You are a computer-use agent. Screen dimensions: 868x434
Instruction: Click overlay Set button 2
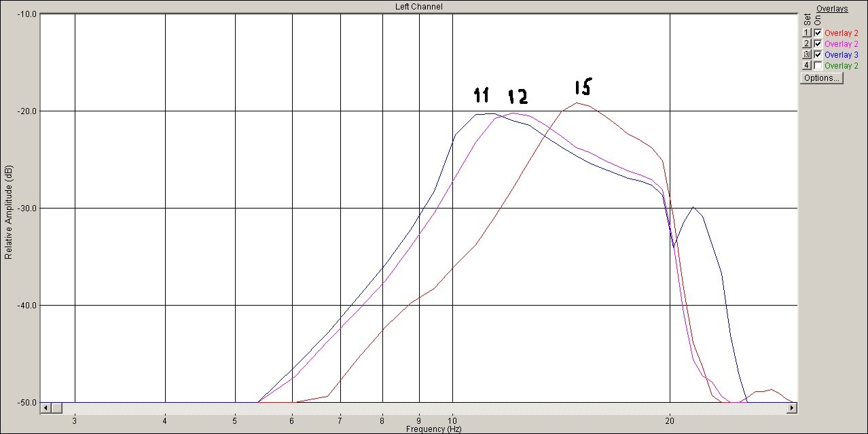[x=807, y=43]
